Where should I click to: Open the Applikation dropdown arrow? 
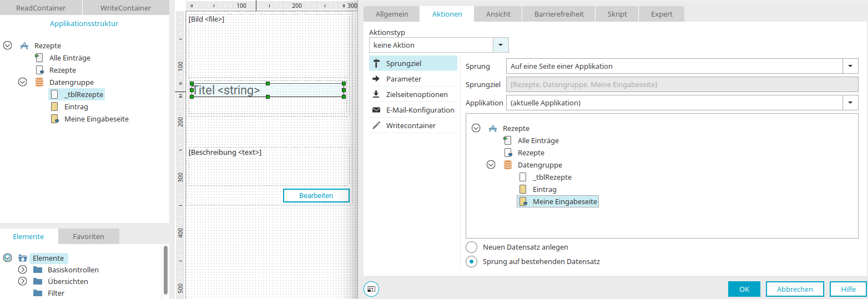click(x=850, y=103)
